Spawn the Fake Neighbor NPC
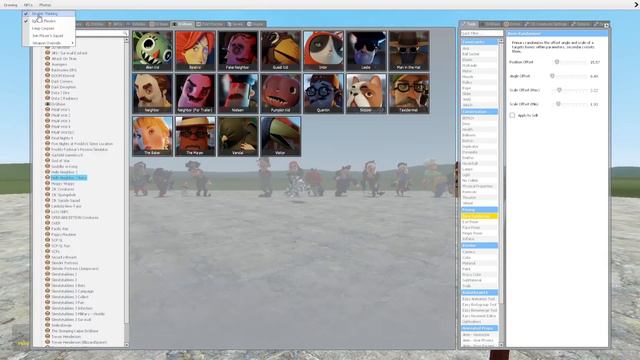Viewport: 640px width, 360px height. click(x=238, y=51)
